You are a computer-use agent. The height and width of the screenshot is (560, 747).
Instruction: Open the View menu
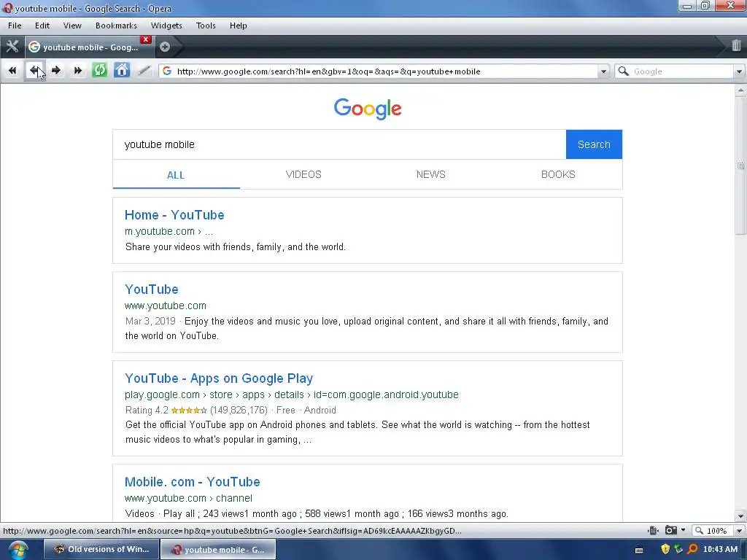click(72, 26)
